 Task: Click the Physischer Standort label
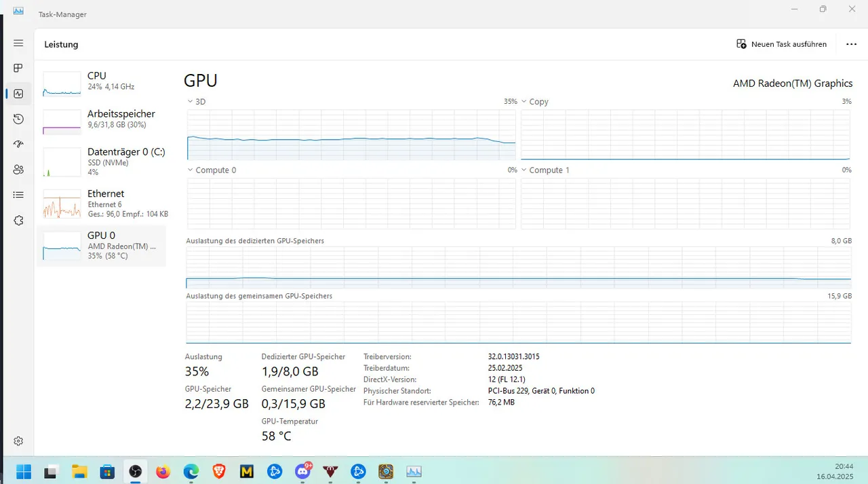coord(397,391)
